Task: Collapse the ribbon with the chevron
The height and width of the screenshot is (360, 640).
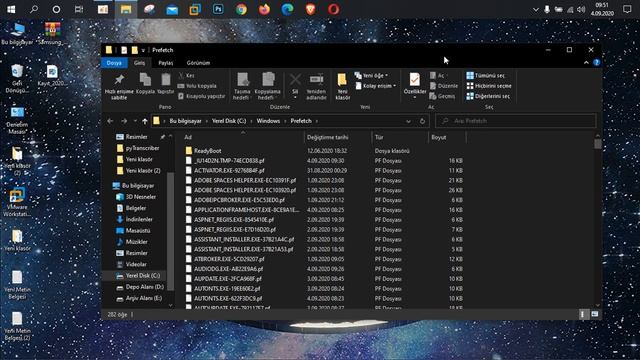Action: coord(586,63)
